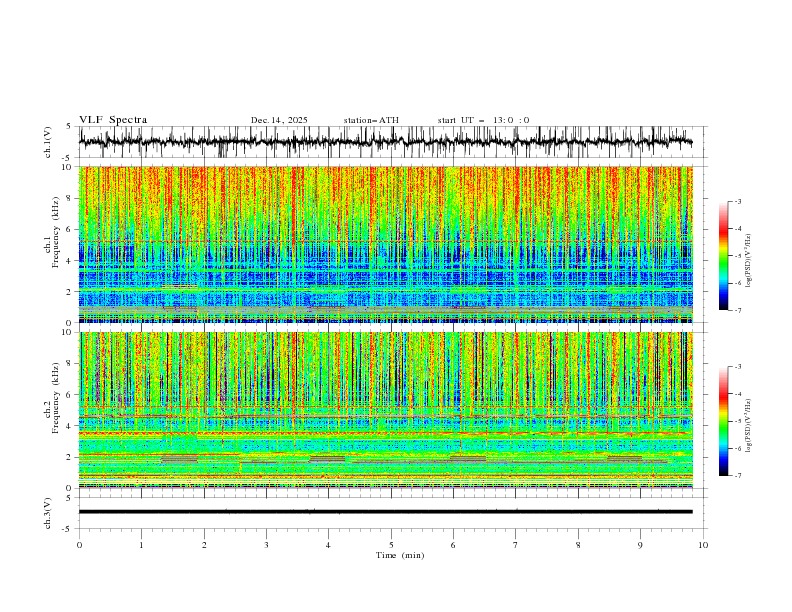This screenshot has height=612, width=792.
Task: Click Time axis tick label "1"
Action: coord(141,545)
